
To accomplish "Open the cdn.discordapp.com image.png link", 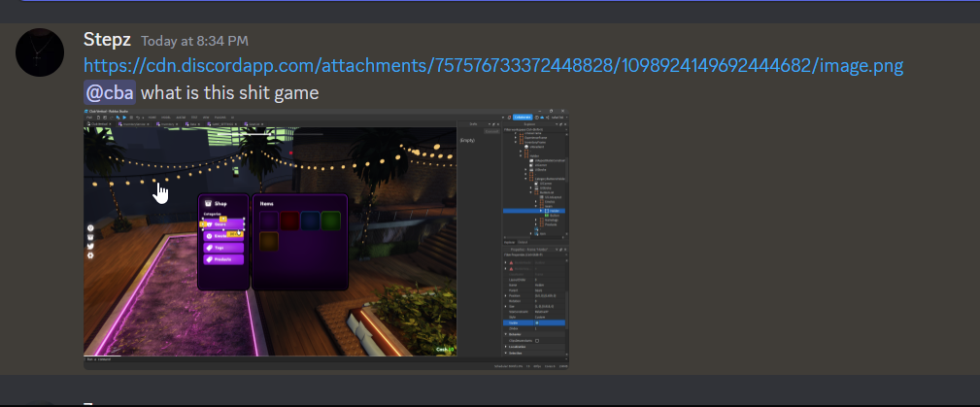I will pyautogui.click(x=493, y=66).
